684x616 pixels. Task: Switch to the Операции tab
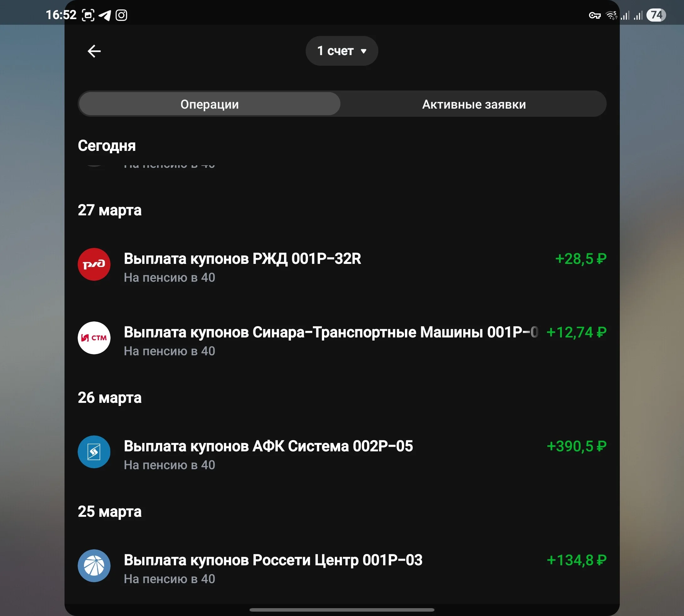[210, 104]
